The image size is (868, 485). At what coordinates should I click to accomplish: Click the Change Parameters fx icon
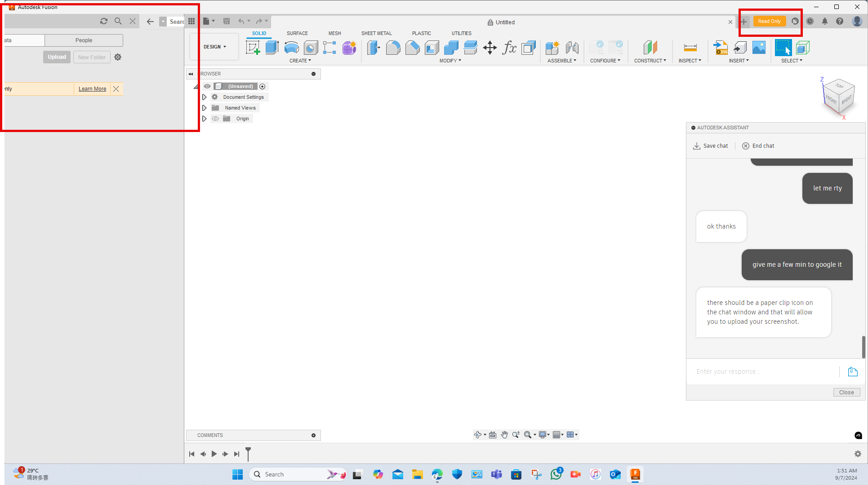point(509,48)
